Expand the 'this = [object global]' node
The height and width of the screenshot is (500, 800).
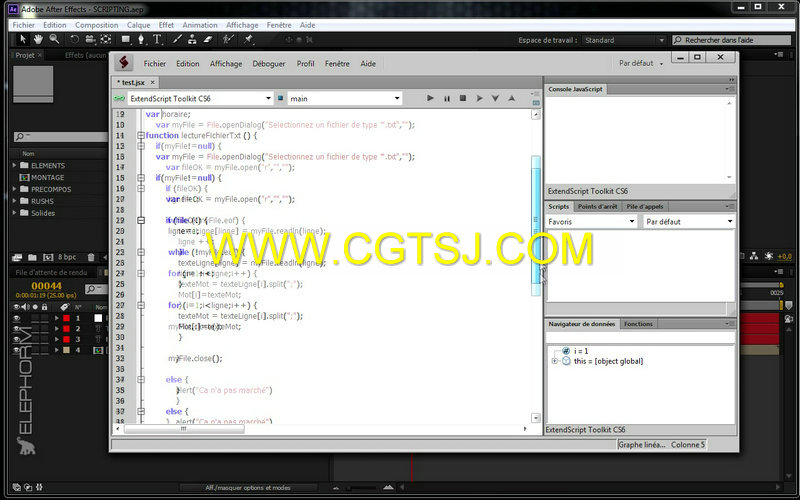click(x=555, y=361)
